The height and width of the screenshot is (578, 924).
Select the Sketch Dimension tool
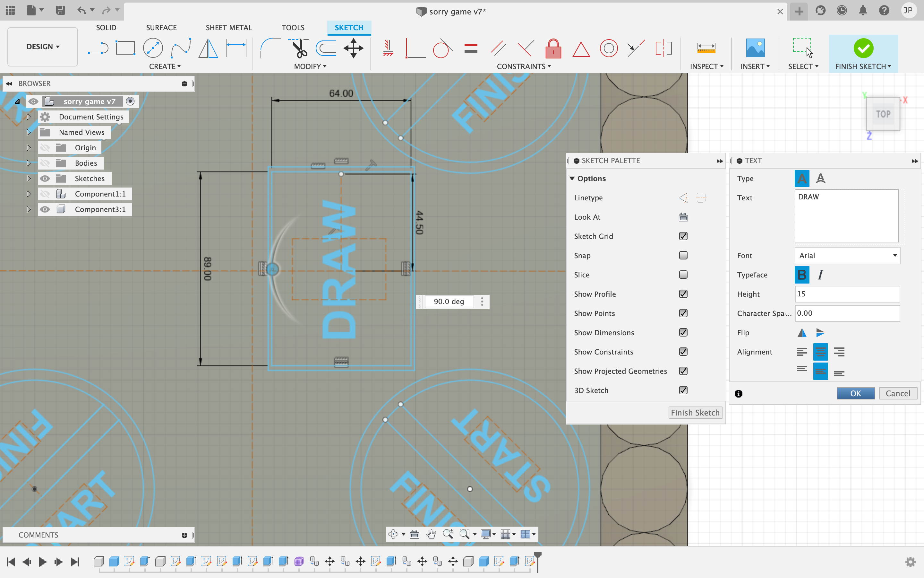pos(236,48)
